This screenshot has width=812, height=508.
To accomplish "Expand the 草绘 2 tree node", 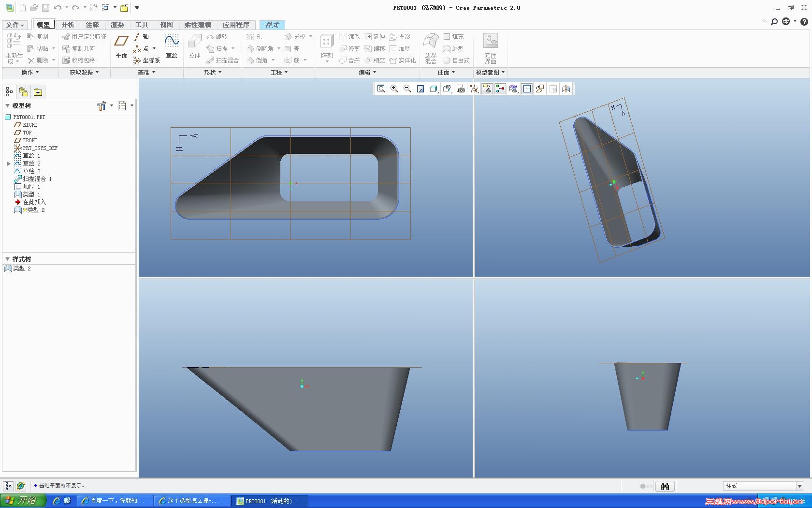I will tap(9, 164).
